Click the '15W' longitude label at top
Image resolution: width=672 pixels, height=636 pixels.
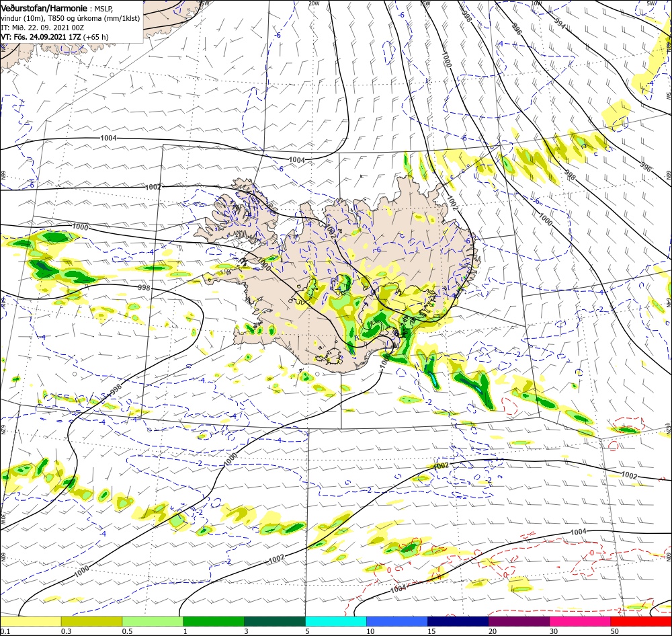[425, 3]
